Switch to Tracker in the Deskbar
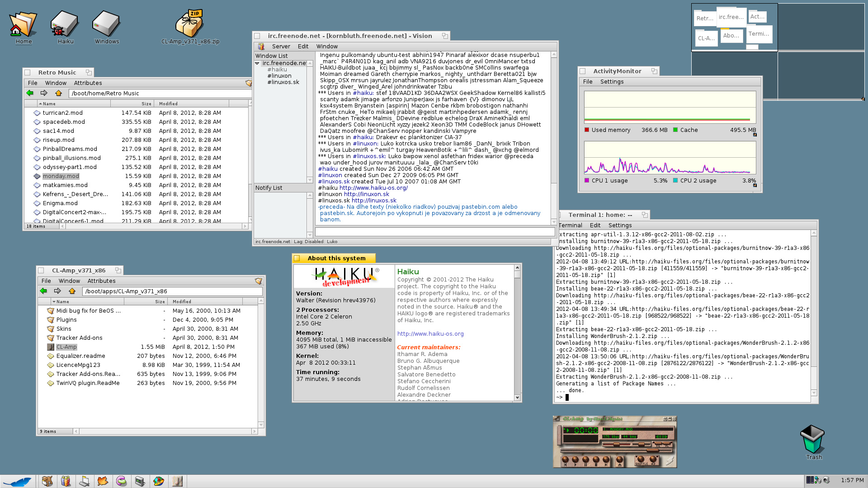This screenshot has height=488, width=868. coord(47,481)
